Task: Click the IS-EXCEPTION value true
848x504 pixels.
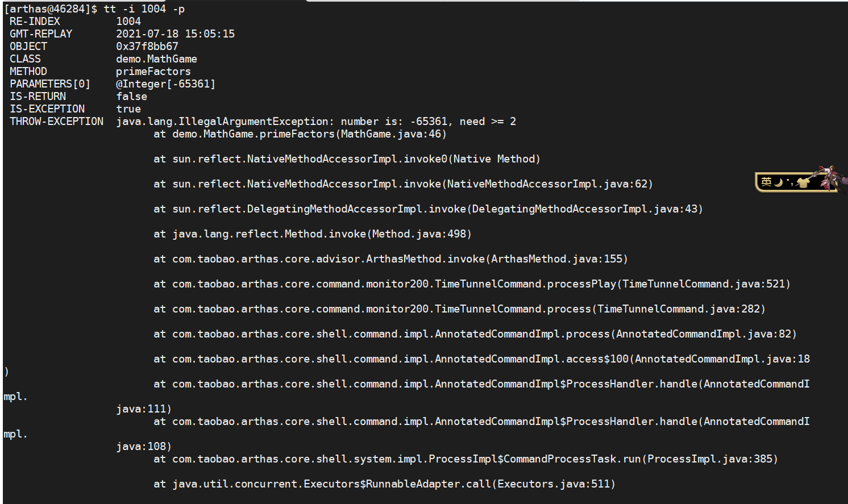Action: [128, 109]
